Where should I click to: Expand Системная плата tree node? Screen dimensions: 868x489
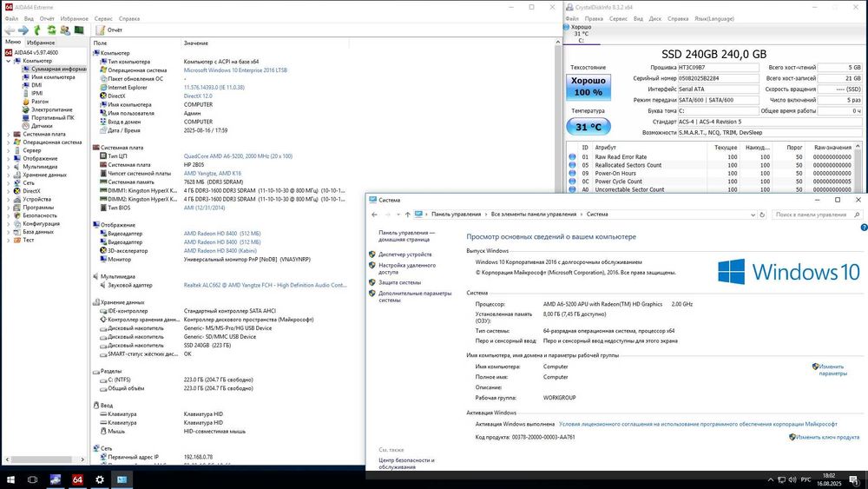[x=9, y=134]
